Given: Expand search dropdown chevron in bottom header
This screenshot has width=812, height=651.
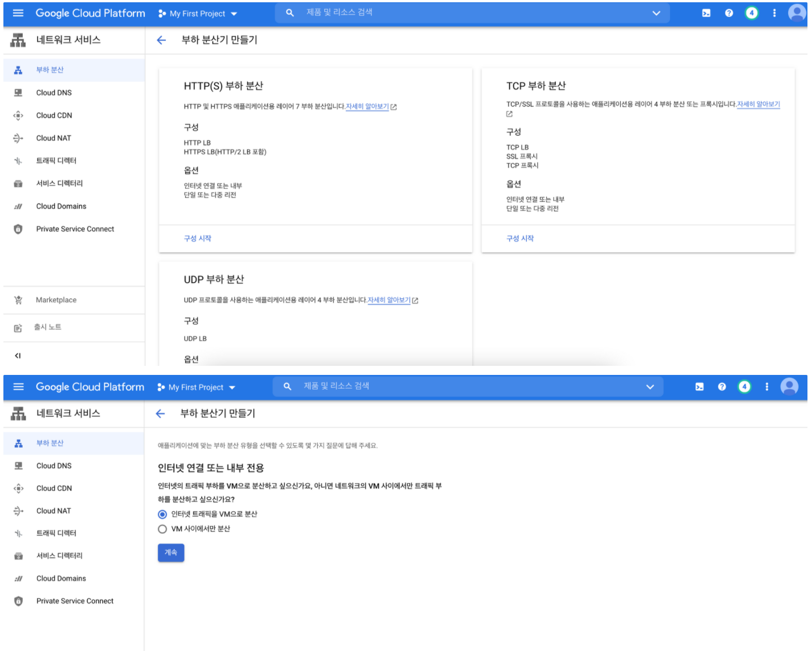Looking at the screenshot, I should coord(650,387).
